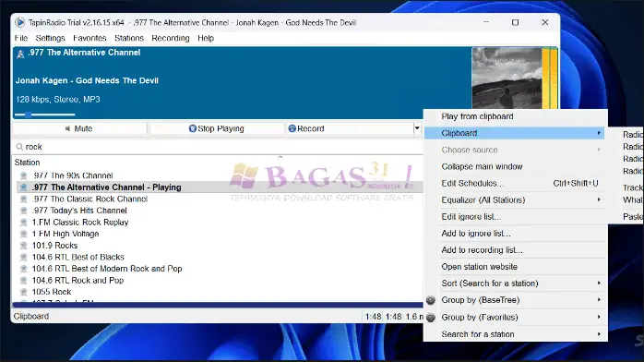Click the round icon beside Group by (BaseTree)
The height and width of the screenshot is (362, 644).
431,300
